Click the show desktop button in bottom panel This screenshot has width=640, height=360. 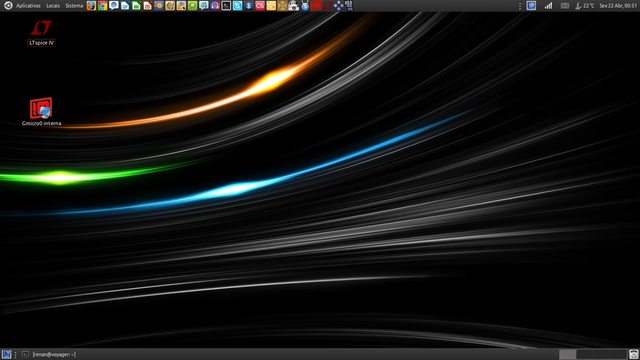tap(6, 354)
